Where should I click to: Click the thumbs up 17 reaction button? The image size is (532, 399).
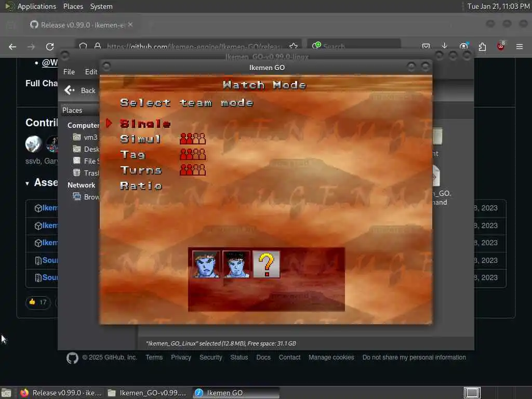coord(38,302)
